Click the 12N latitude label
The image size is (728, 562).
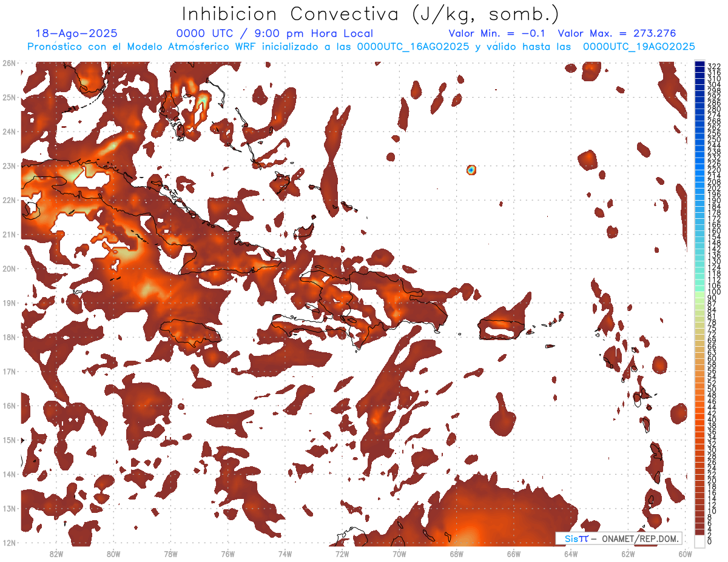coord(9,543)
